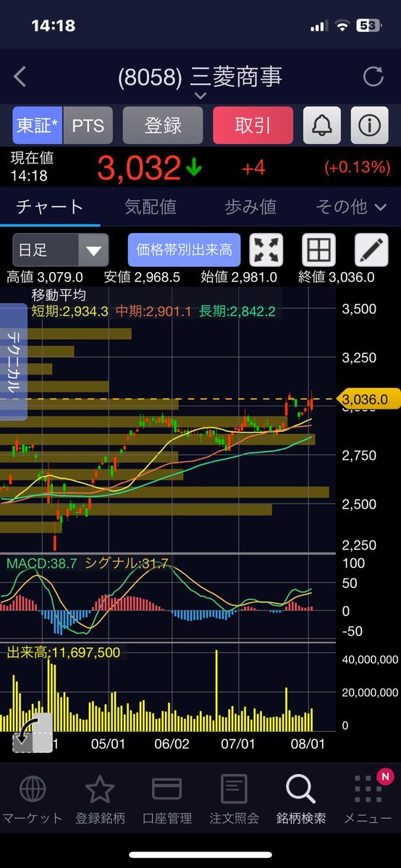Open price alert bell icon
The width and height of the screenshot is (401, 868).
tap(321, 126)
